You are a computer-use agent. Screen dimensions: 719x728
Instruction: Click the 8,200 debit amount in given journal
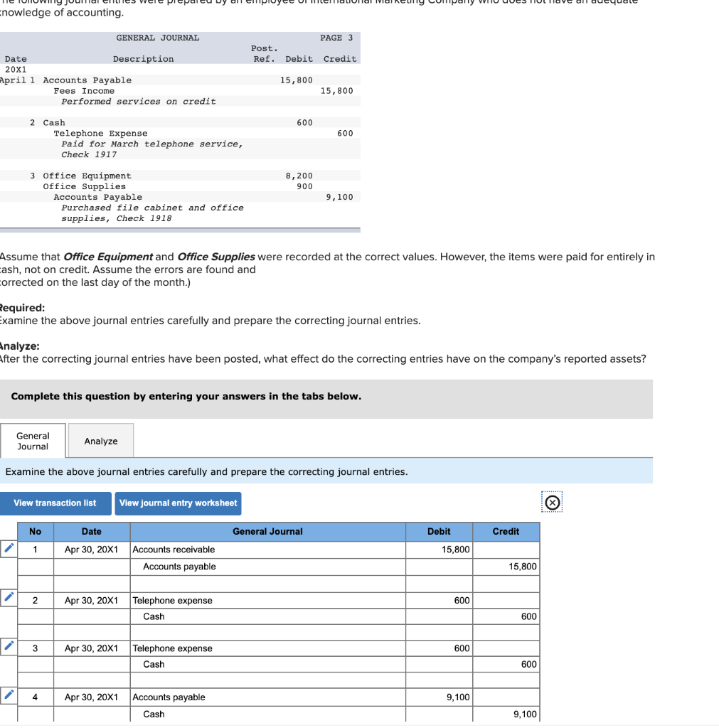(299, 176)
